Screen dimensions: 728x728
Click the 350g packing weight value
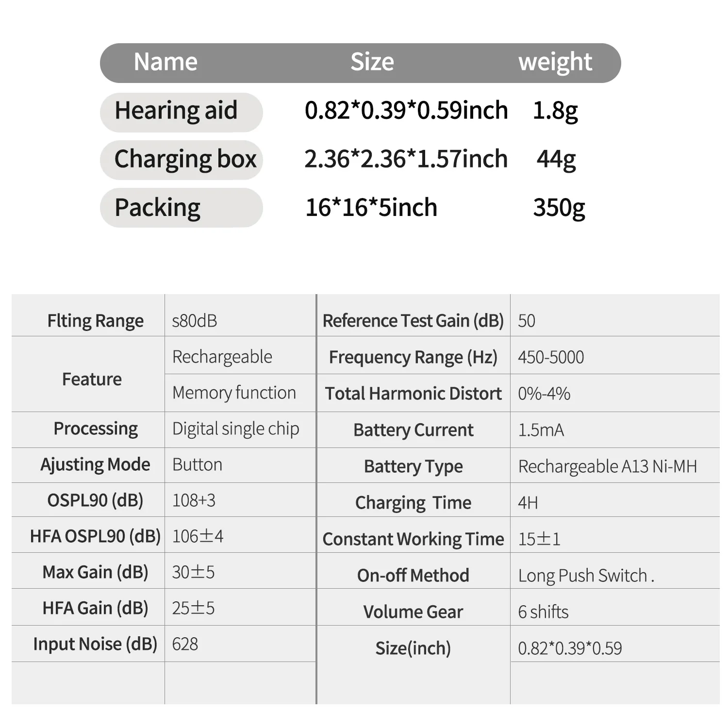[559, 208]
